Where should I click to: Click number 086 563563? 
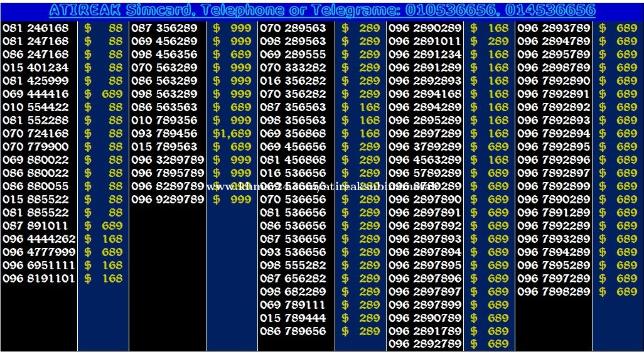[x=164, y=107]
